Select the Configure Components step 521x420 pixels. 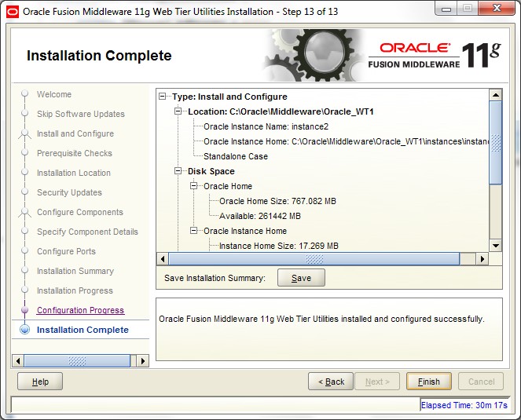pyautogui.click(x=80, y=212)
